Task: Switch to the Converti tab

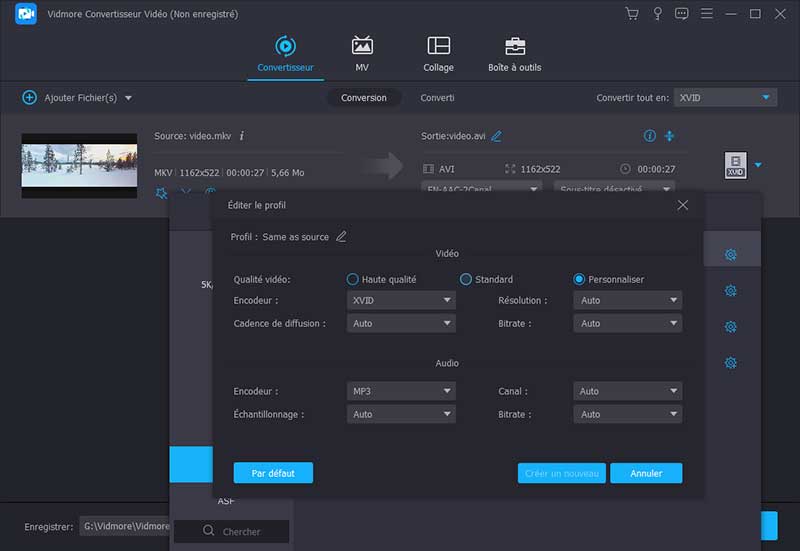Action: click(437, 98)
